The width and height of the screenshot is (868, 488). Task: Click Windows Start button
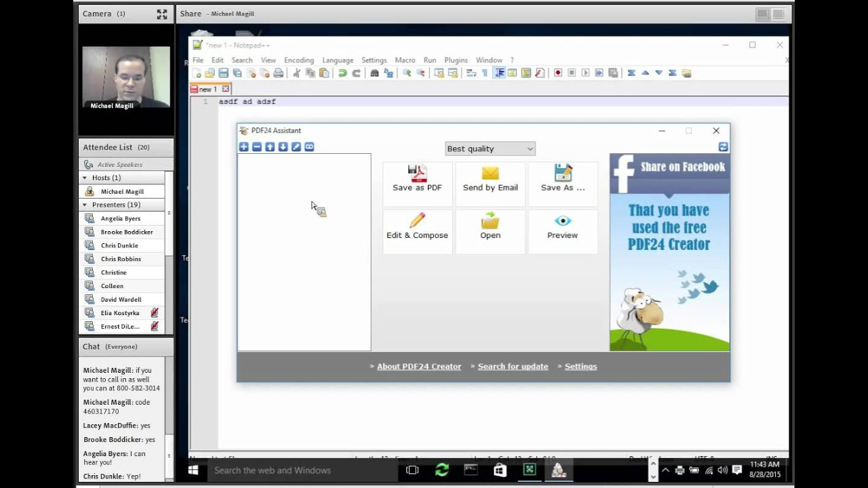[x=193, y=470]
